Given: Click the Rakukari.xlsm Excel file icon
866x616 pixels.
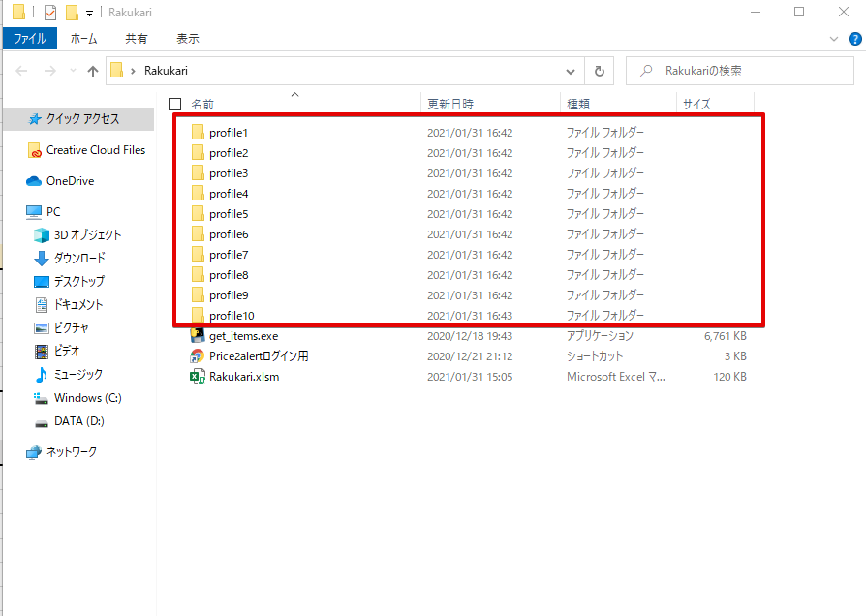Looking at the screenshot, I should coord(197,377).
